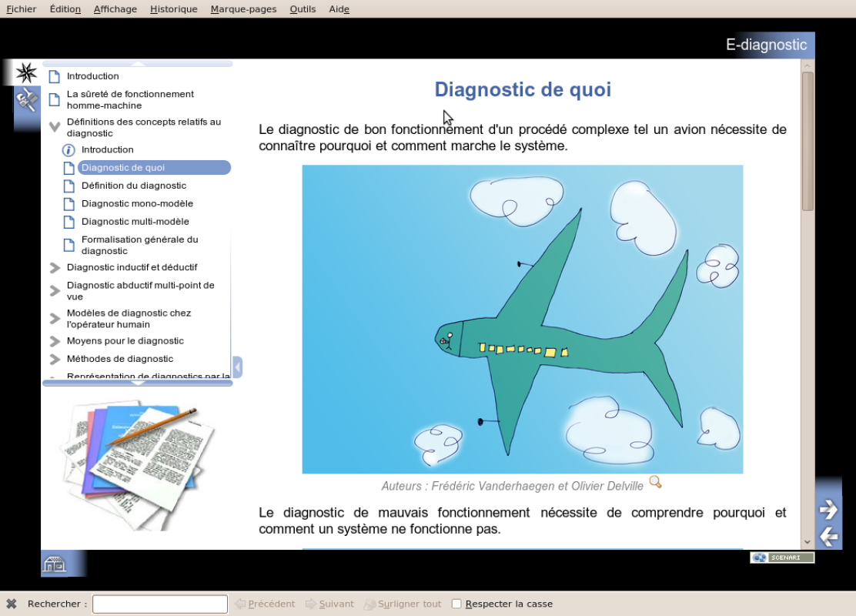This screenshot has width=856, height=616.
Task: Go to previous page with left arrow
Action: (828, 537)
